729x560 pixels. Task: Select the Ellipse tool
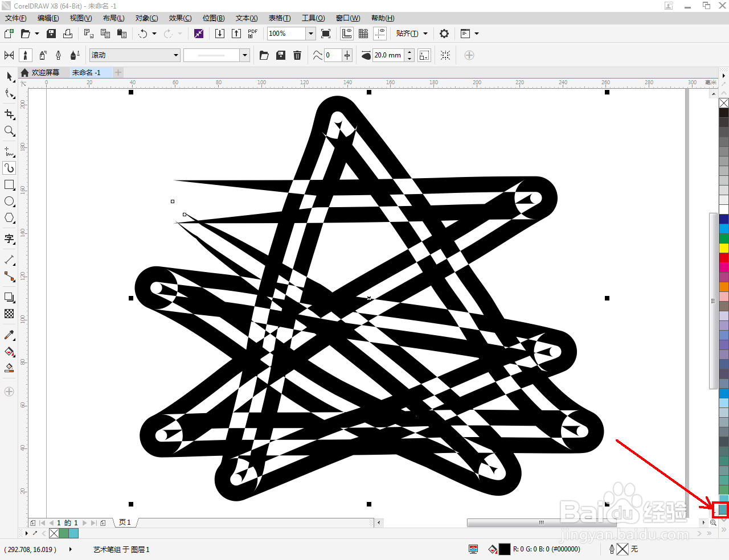click(9, 201)
